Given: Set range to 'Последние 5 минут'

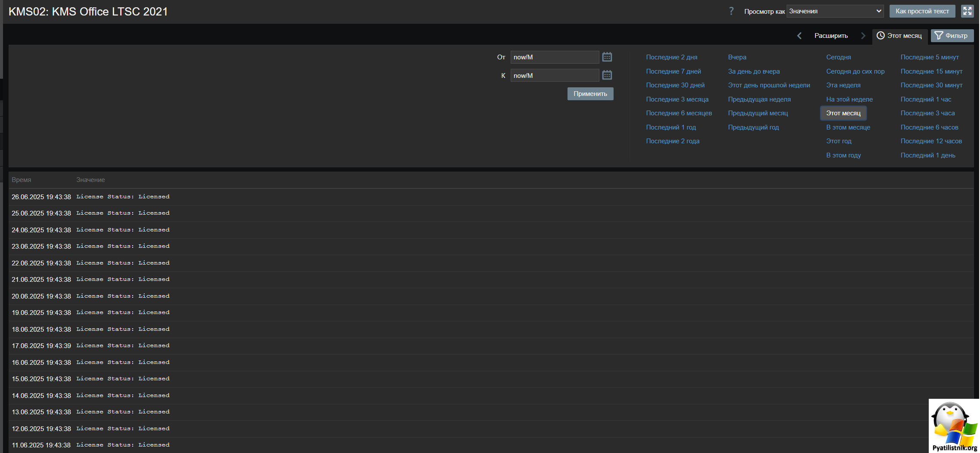Looking at the screenshot, I should [x=930, y=57].
